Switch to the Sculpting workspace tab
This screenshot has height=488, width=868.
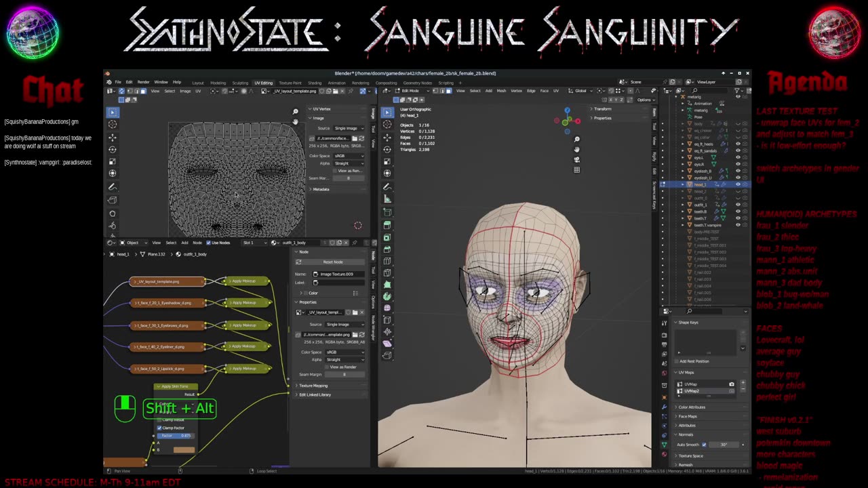[x=240, y=83]
